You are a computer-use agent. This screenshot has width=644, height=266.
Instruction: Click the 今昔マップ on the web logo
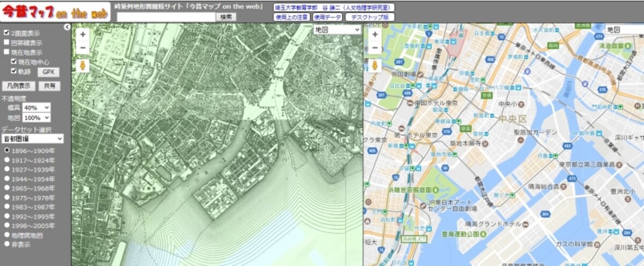point(55,12)
